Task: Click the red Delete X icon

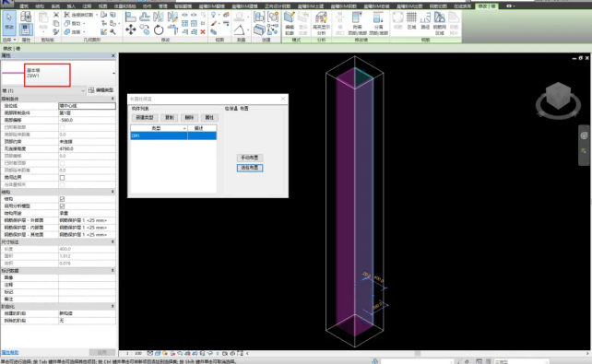Action: (x=203, y=32)
